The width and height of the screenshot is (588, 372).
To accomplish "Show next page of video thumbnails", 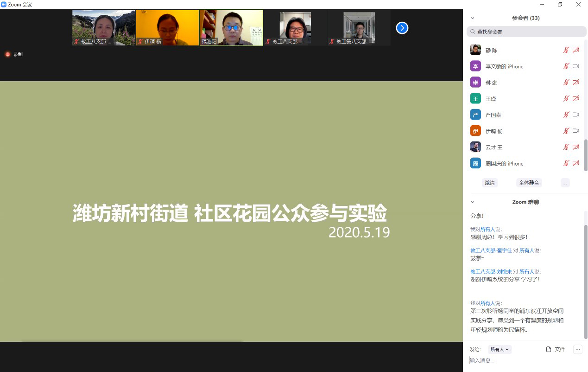I will tap(402, 28).
